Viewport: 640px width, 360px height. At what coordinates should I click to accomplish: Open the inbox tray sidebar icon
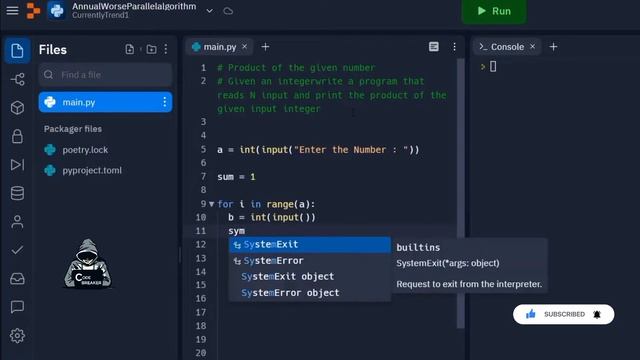(x=17, y=279)
